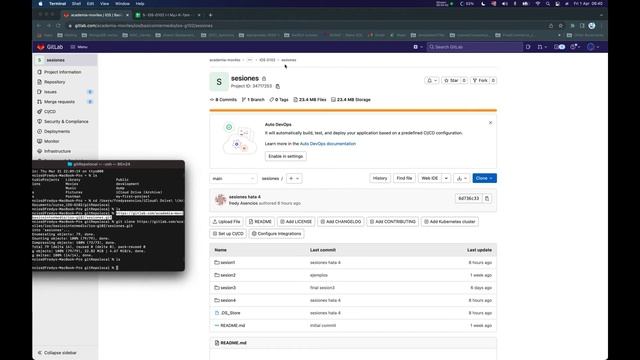
Task: Switch to the second browser tab
Action: click(x=167, y=15)
